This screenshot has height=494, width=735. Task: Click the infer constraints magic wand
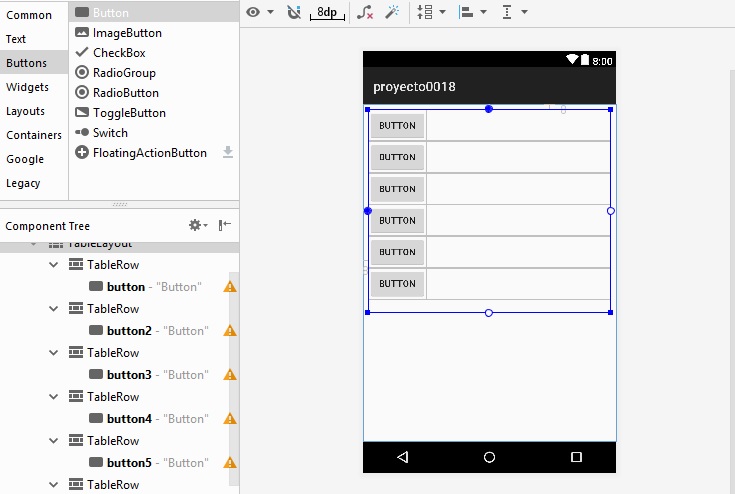point(392,12)
